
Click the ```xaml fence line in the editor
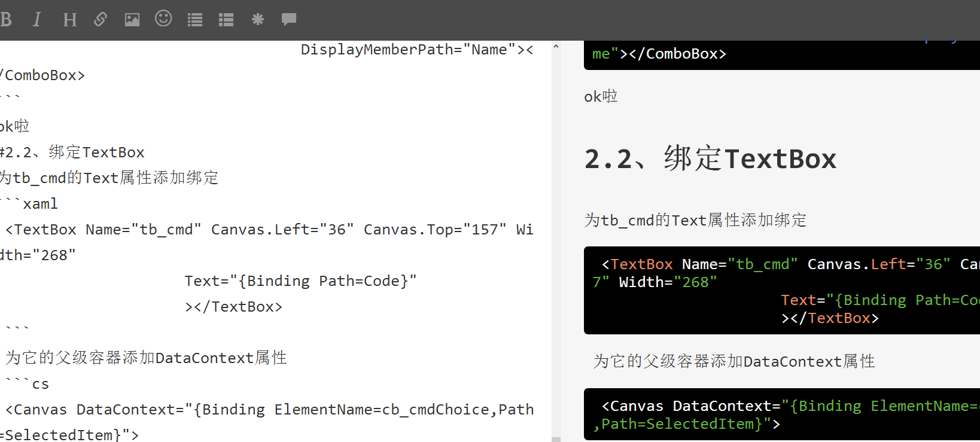coord(29,203)
